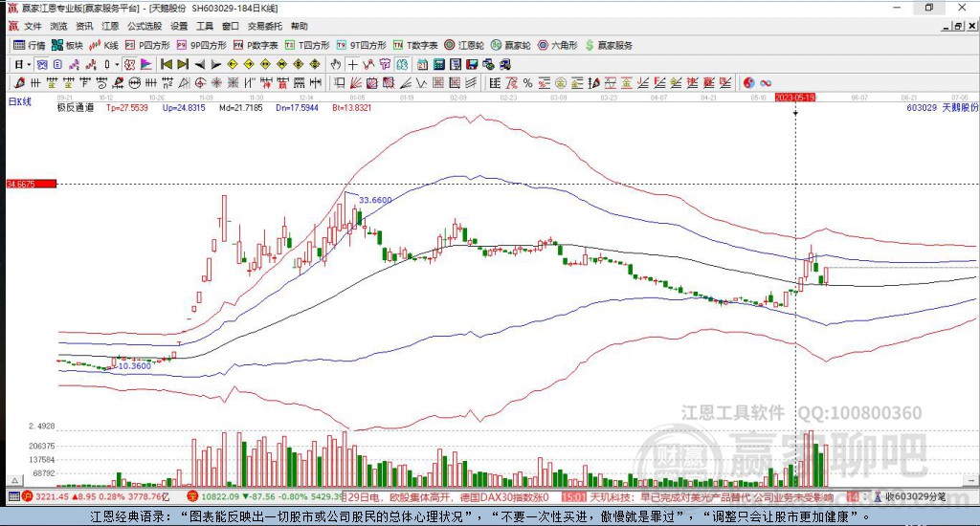This screenshot has width=980, height=526.
Task: Select the percent % drawing tool
Action: coord(527,82)
